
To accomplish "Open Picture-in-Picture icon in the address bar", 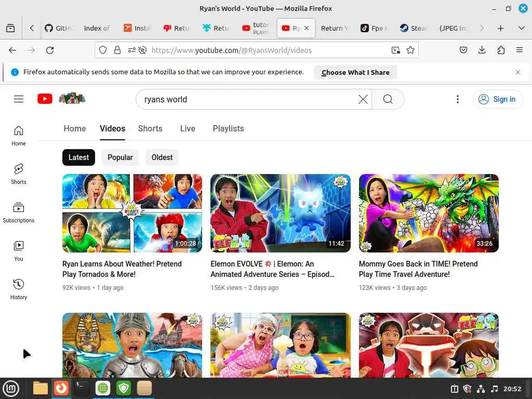I will [x=395, y=50].
